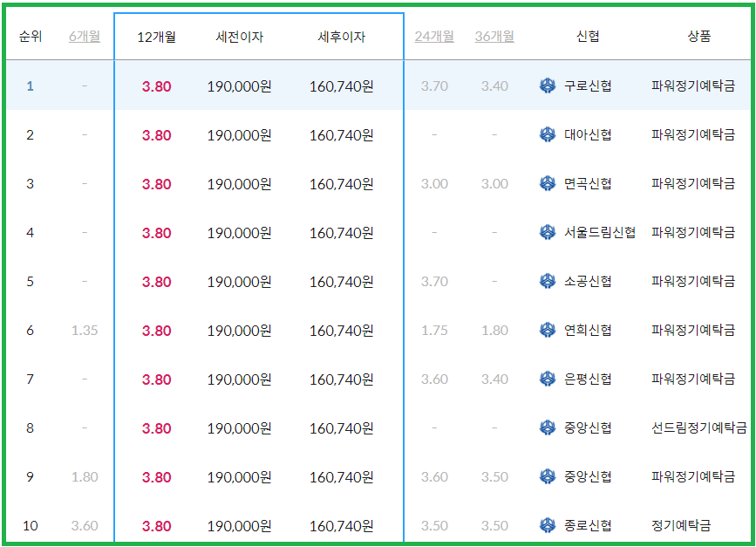Click the 연희신협 shield logo
The height and width of the screenshot is (547, 756).
[547, 331]
